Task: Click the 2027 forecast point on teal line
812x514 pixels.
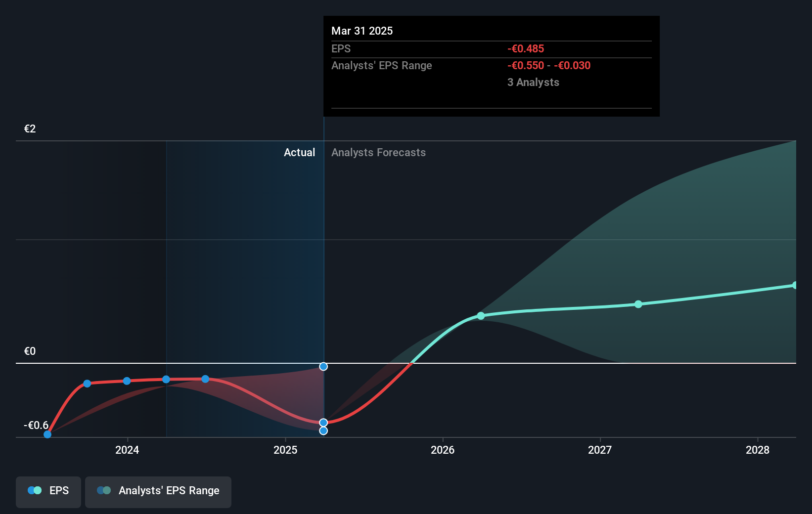Action: click(638, 304)
